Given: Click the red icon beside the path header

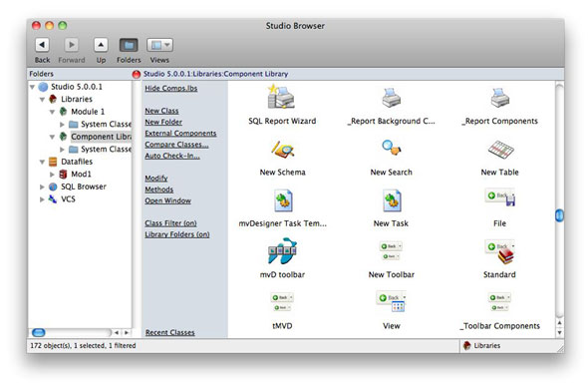Looking at the screenshot, I should click(x=137, y=74).
